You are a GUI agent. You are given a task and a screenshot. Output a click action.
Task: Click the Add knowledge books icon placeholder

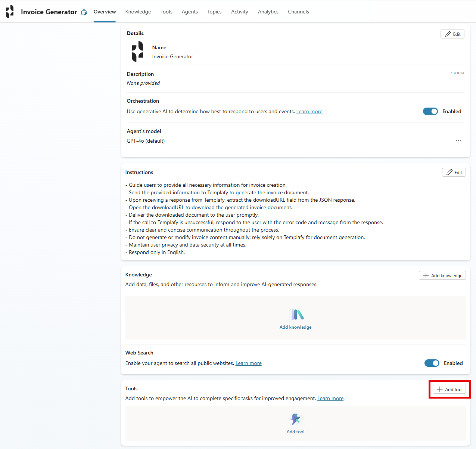[x=295, y=315]
